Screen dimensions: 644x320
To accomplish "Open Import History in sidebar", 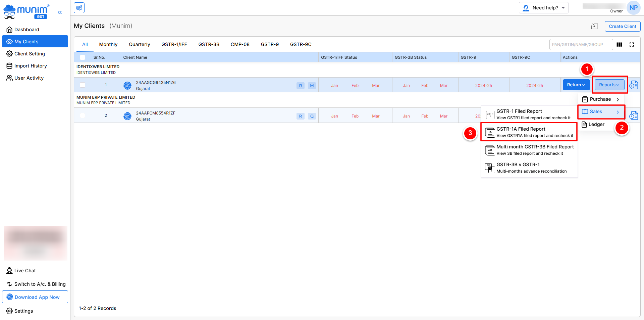I will (31, 66).
